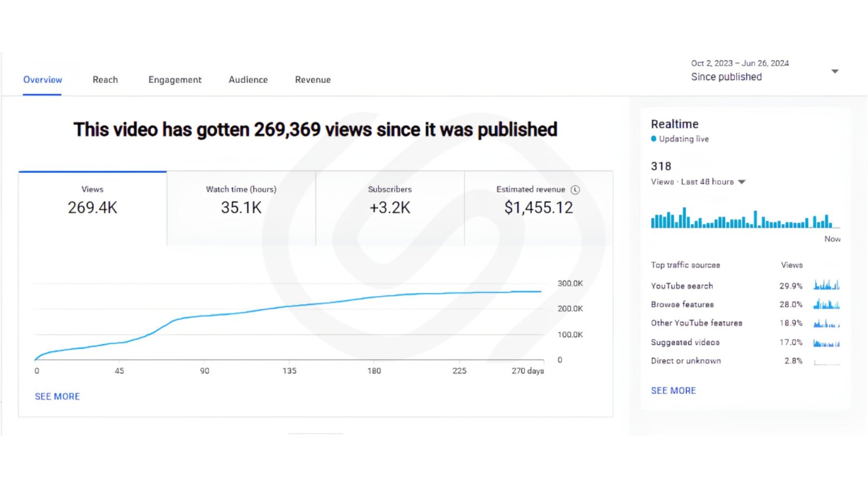
Task: Click the views line chart curve
Action: (288, 307)
